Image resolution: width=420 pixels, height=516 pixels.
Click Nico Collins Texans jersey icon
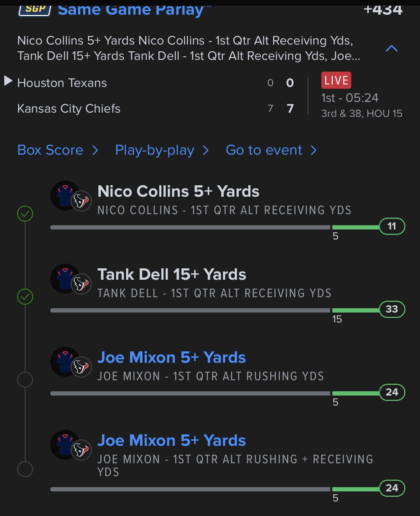click(x=66, y=196)
